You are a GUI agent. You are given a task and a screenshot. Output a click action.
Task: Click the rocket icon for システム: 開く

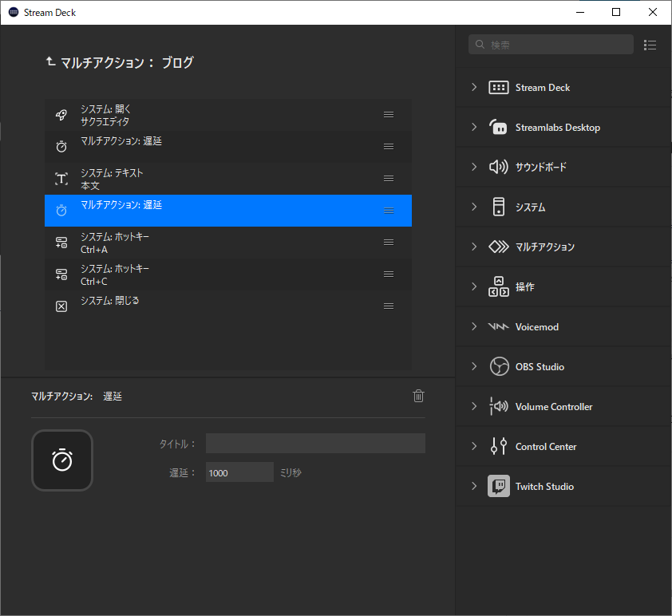(x=61, y=115)
